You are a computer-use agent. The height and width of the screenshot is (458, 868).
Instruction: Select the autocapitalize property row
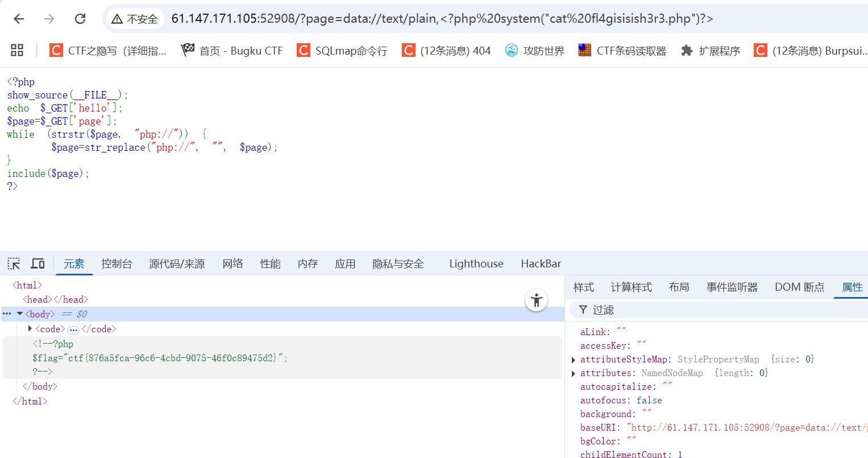(626, 386)
